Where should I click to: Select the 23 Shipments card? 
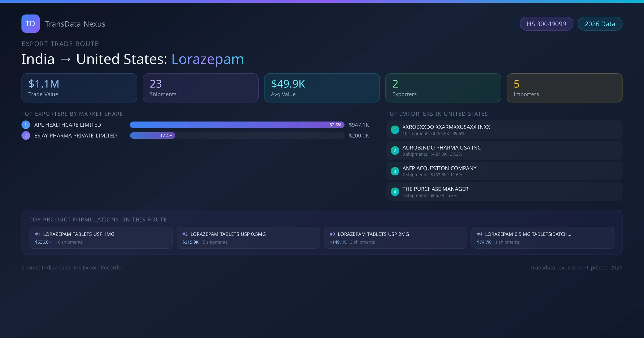200,88
